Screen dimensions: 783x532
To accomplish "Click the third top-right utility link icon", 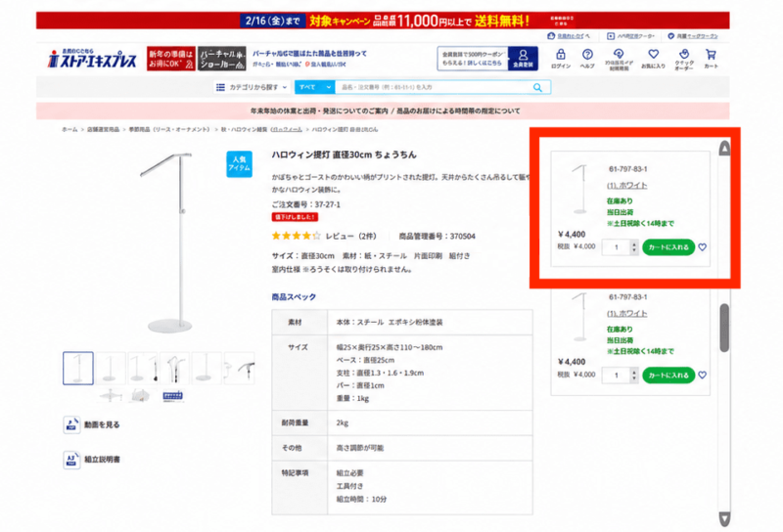I will click(670, 36).
